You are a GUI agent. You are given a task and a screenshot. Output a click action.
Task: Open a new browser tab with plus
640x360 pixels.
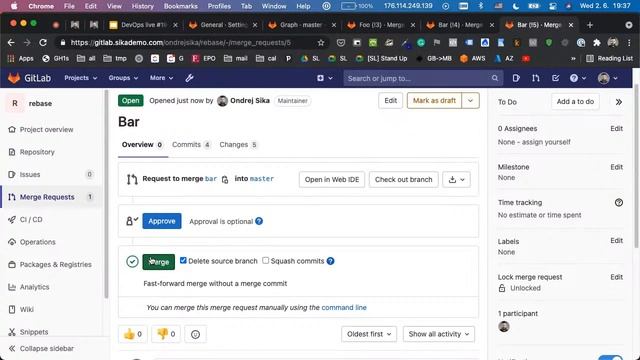(590, 25)
